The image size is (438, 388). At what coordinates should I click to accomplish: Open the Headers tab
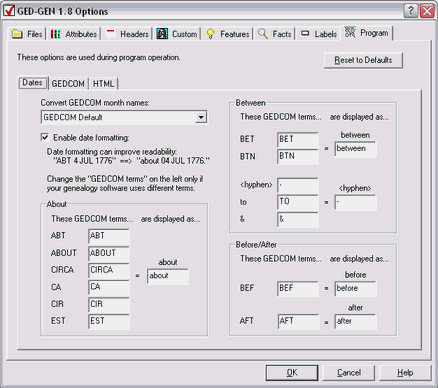coord(127,34)
